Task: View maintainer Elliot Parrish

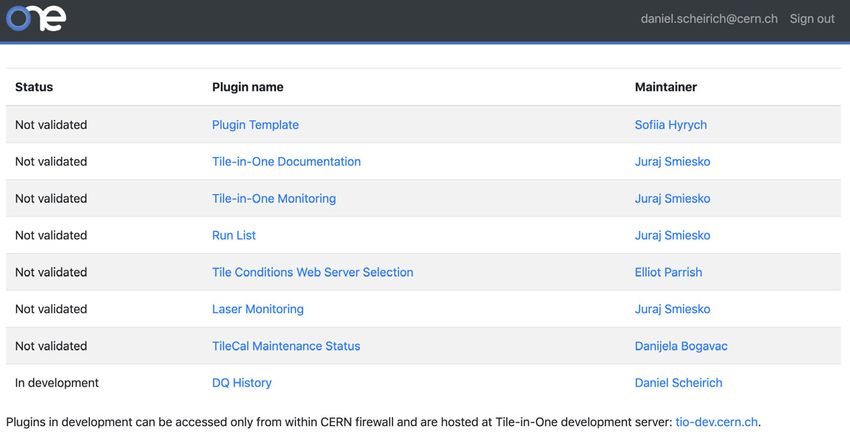Action: (x=668, y=272)
